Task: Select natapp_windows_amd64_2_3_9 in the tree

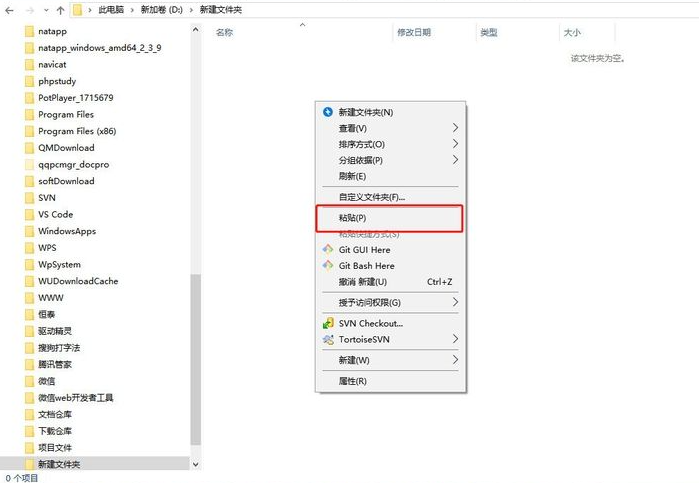Action: 99,48
